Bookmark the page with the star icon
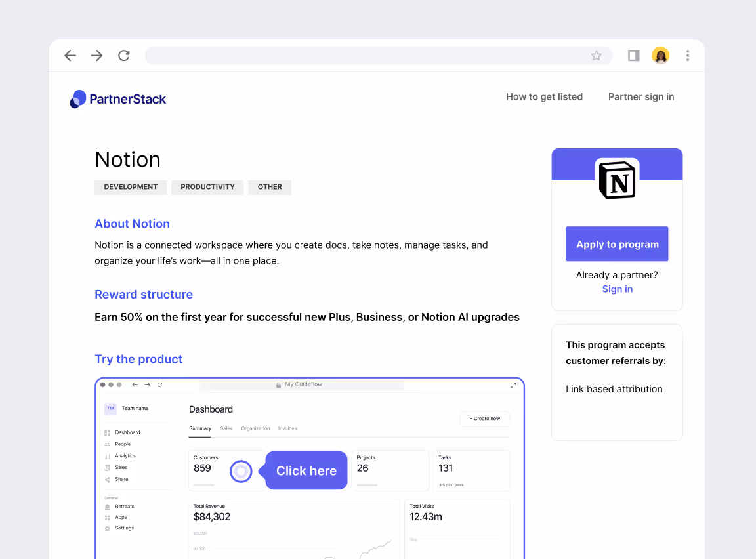756x559 pixels. pyautogui.click(x=597, y=55)
